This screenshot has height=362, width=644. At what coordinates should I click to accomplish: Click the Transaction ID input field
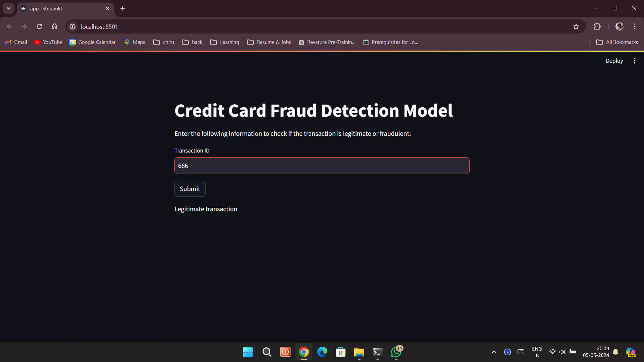pyautogui.click(x=322, y=166)
